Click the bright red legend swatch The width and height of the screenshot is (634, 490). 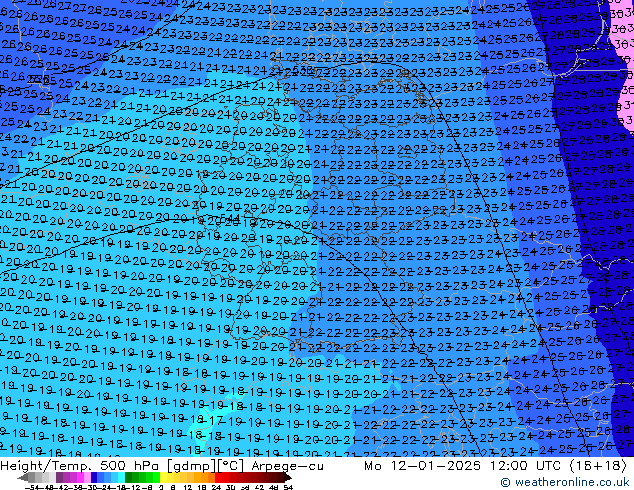[218, 477]
